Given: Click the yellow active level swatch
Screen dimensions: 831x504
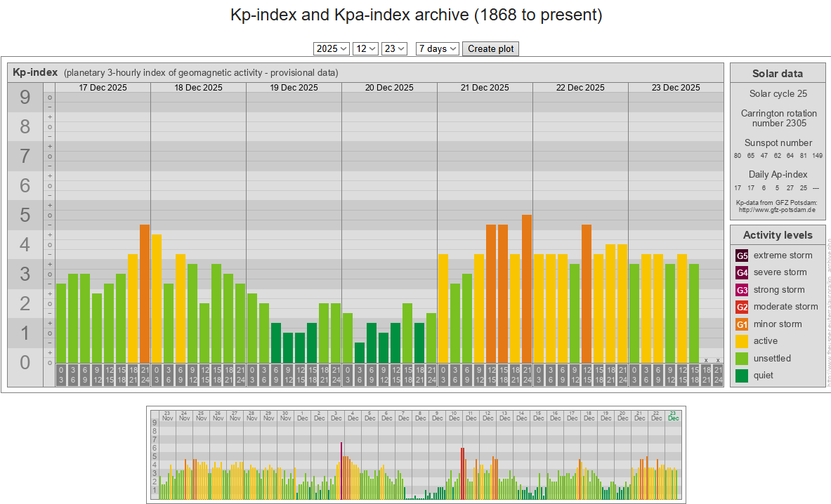Looking at the screenshot, I should pyautogui.click(x=742, y=341).
